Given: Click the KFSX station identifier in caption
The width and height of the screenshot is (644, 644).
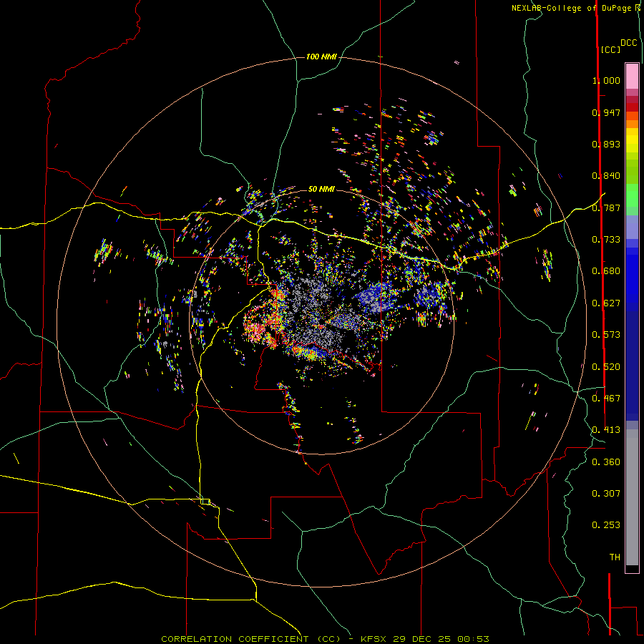Looking at the screenshot, I should pyautogui.click(x=374, y=639).
